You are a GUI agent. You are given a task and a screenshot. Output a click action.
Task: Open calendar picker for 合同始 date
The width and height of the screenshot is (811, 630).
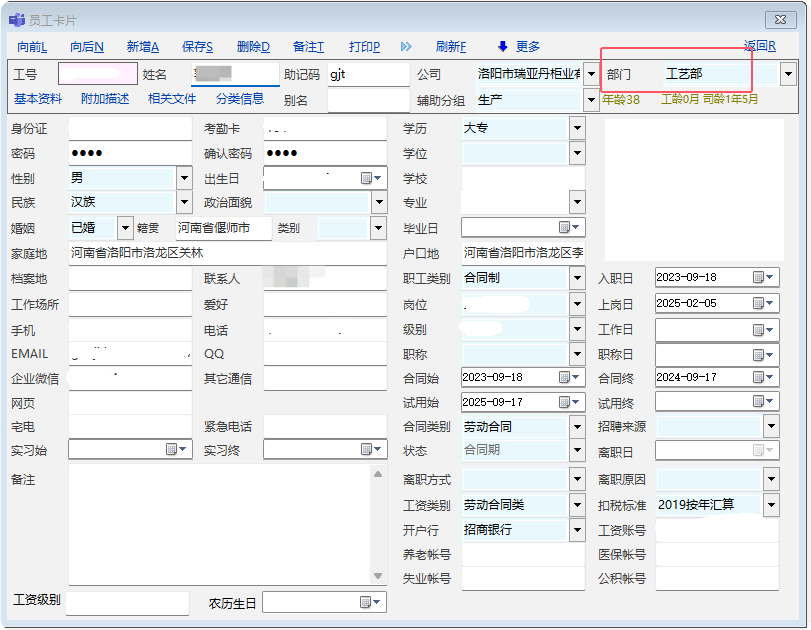pyautogui.click(x=564, y=377)
